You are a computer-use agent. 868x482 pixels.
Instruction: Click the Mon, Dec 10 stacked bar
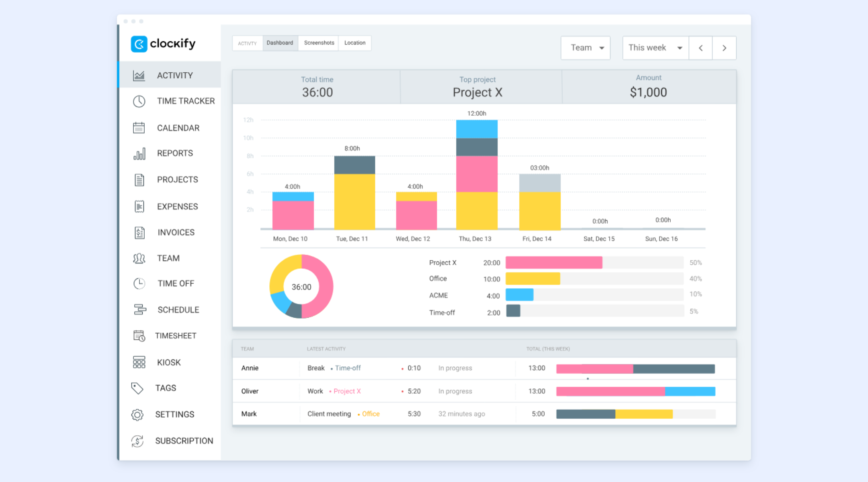click(x=293, y=211)
